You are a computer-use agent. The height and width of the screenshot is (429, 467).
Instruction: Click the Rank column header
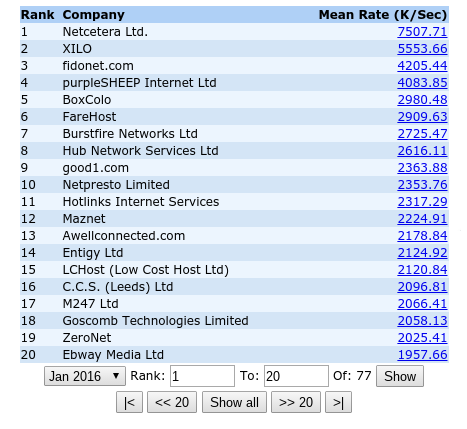37,15
